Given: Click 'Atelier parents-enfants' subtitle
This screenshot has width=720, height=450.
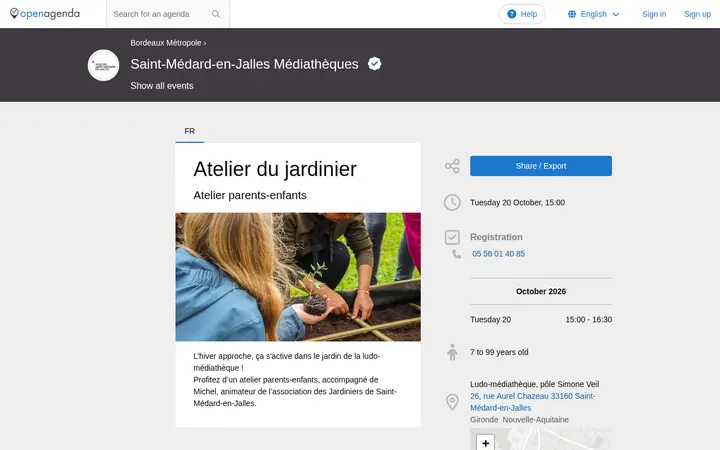Looking at the screenshot, I should point(250,195).
